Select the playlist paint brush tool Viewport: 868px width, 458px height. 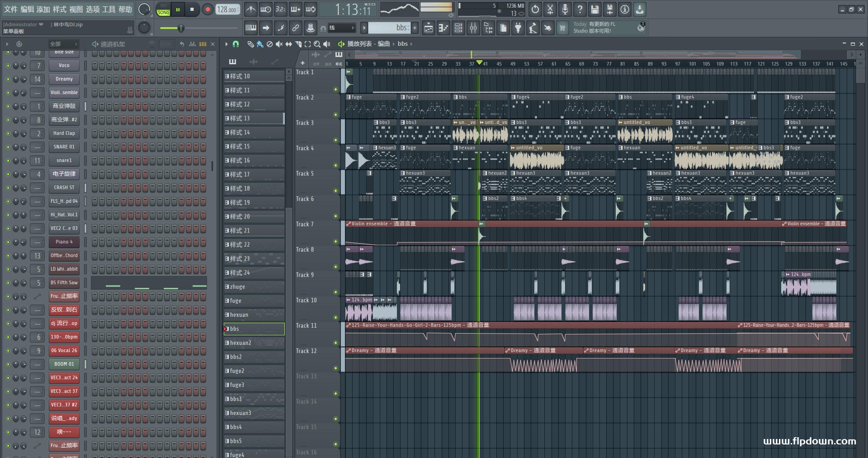point(260,44)
